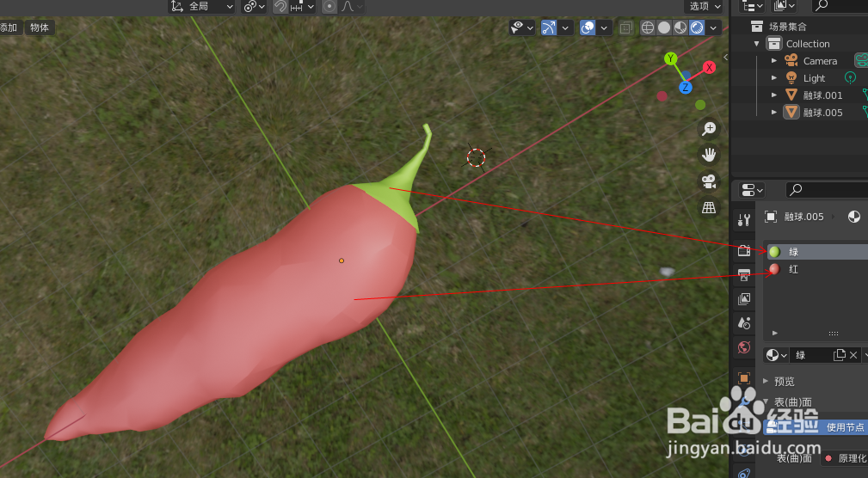
Task: Expand the Camera tree item
Action: point(774,61)
